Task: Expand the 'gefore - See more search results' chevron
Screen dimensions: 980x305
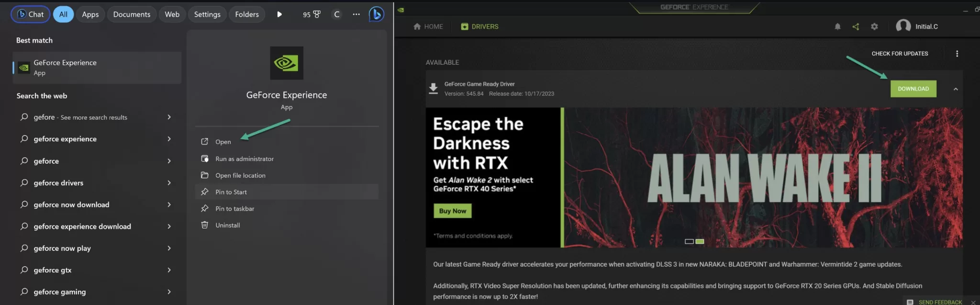Action: [169, 117]
